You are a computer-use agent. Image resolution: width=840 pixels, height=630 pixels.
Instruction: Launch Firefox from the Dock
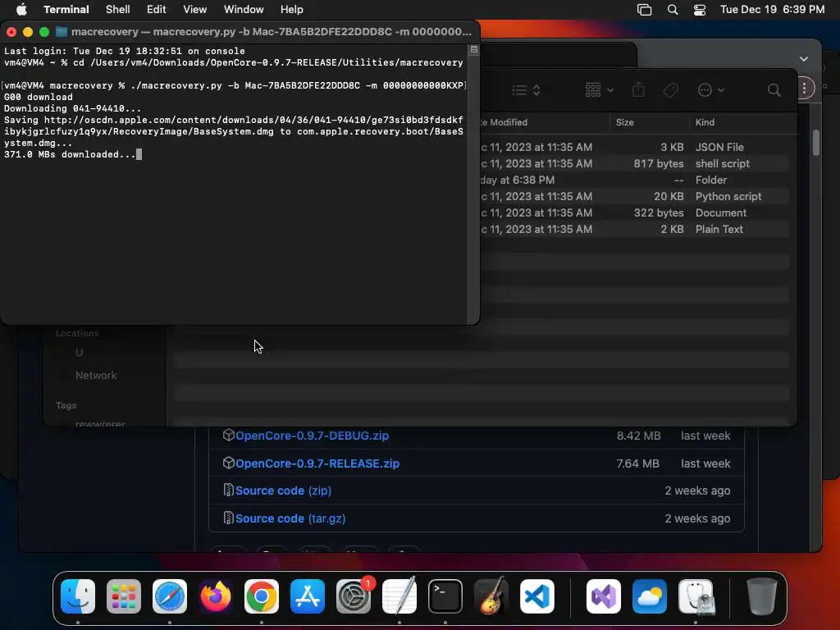point(216,596)
